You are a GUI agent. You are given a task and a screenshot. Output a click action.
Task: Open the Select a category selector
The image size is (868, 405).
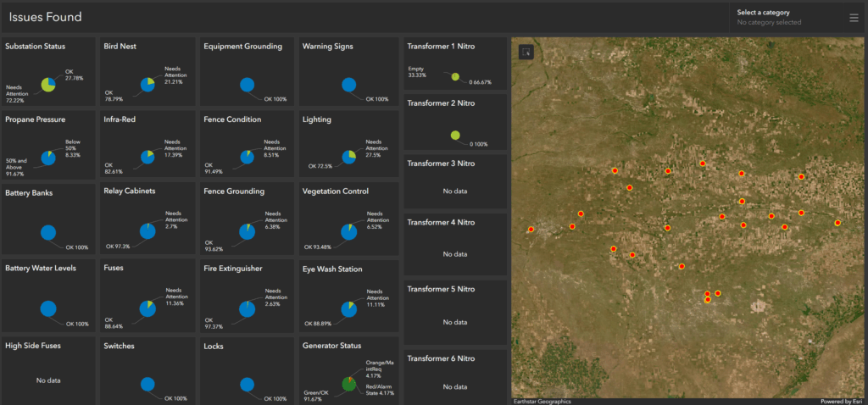pos(787,17)
